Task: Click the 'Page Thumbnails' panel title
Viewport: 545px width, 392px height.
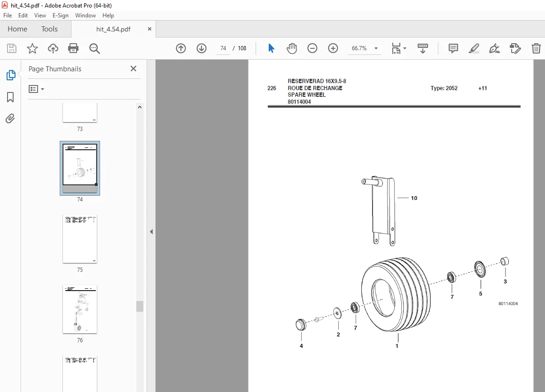Action: click(x=55, y=69)
